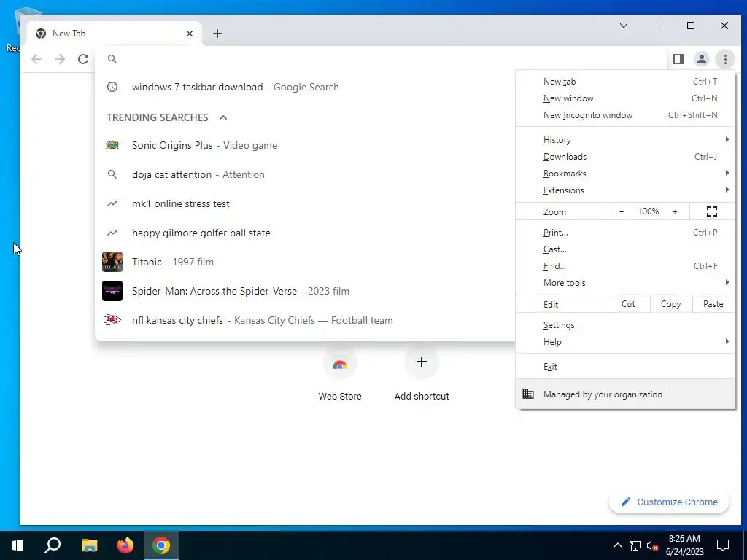Open a new tab with plus button
The width and height of the screenshot is (747, 560).
coord(217,34)
